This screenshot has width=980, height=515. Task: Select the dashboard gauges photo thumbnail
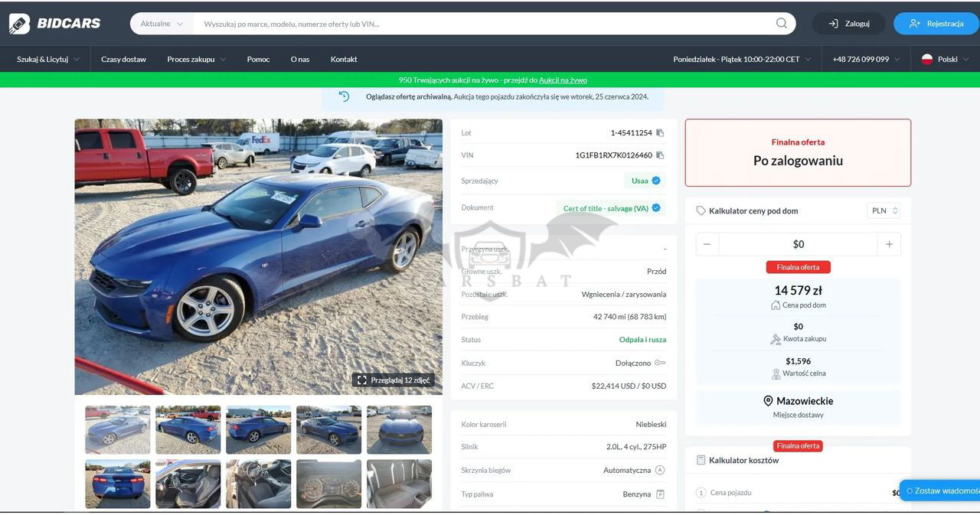328,484
